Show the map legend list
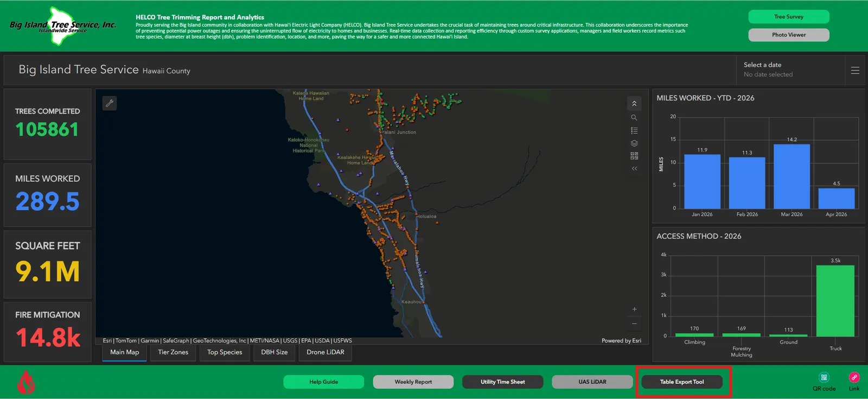 (634, 130)
